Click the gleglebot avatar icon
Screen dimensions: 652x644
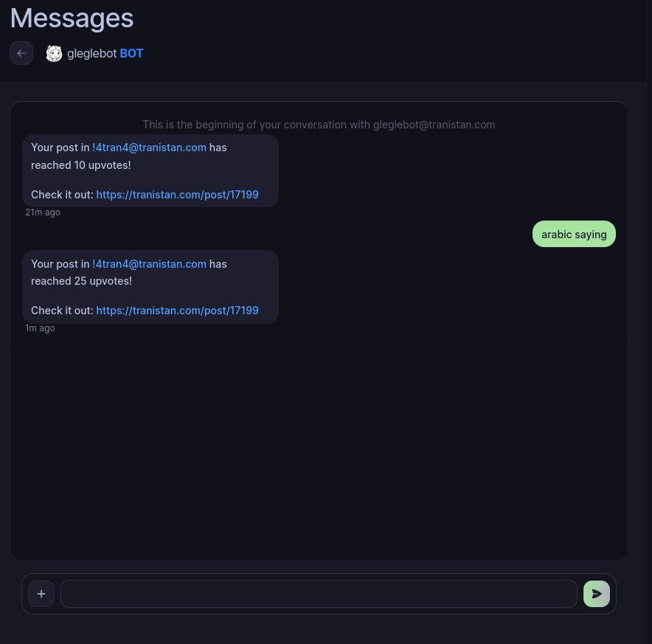tap(54, 53)
